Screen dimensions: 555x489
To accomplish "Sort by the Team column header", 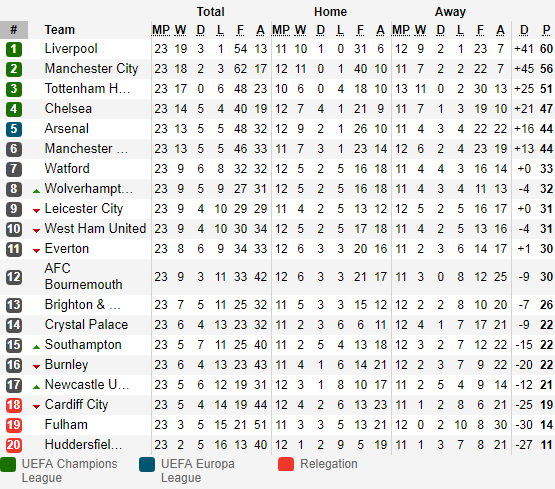I will [59, 30].
